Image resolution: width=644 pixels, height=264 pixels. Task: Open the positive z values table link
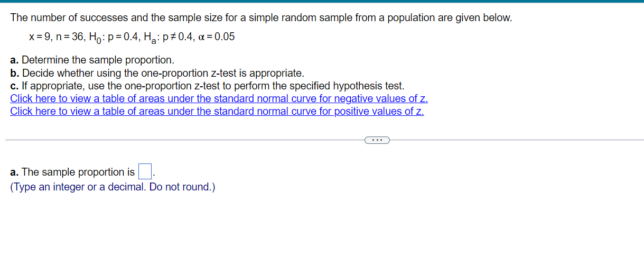(217, 111)
